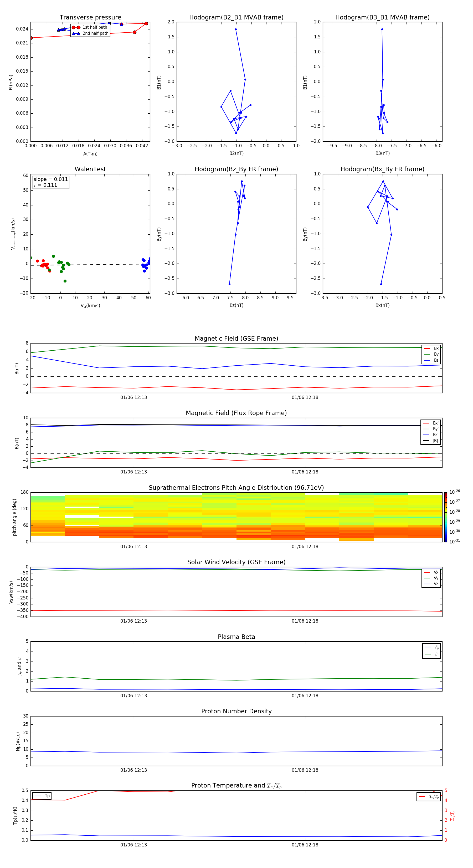This screenshot has height=868, width=473.
Task: Click the 'pitch angle (deg)' axis label
Action: pos(14,517)
